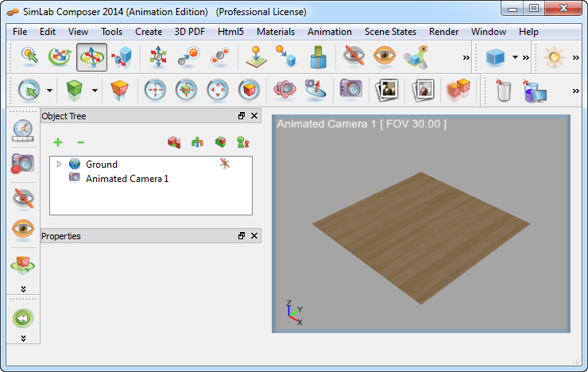Open the Create menu
This screenshot has width=588, height=372.
(x=149, y=32)
